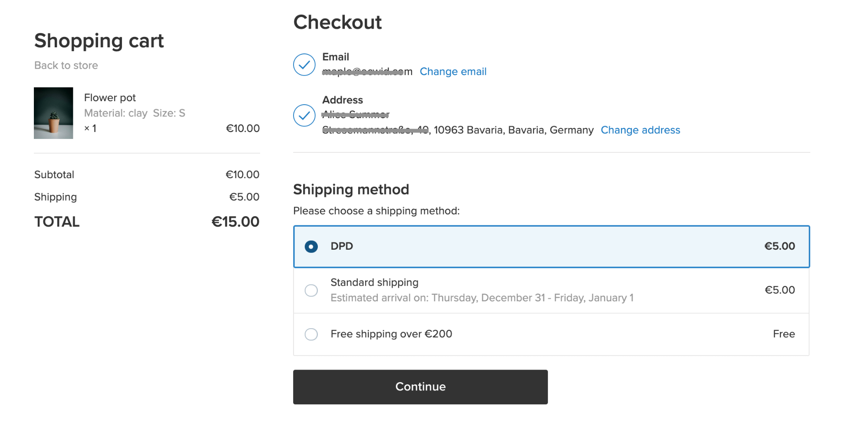
Task: Click the Standard shipping €5.00 price
Action: tap(779, 290)
